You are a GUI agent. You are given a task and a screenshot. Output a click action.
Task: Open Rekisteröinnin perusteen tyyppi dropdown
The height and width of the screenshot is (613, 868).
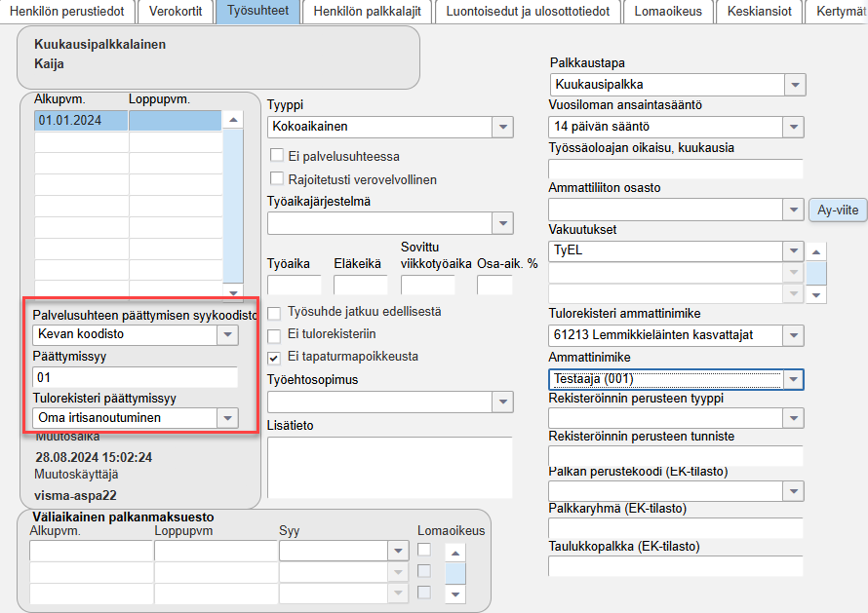pos(793,418)
